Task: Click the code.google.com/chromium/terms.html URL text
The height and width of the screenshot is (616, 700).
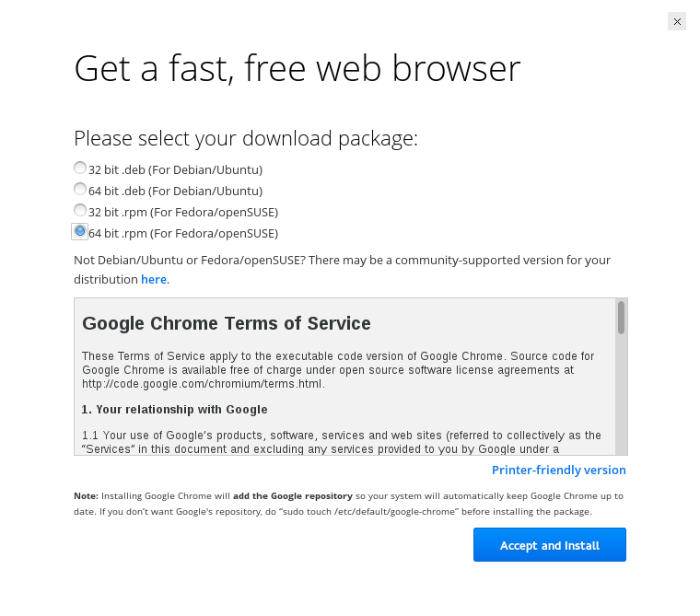Action: click(203, 384)
